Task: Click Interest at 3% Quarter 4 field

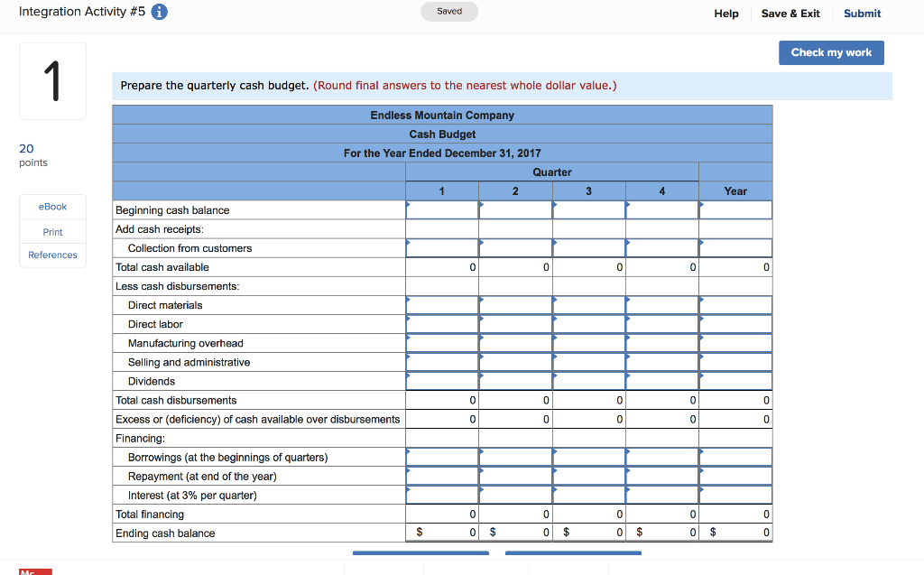Action: (x=662, y=495)
